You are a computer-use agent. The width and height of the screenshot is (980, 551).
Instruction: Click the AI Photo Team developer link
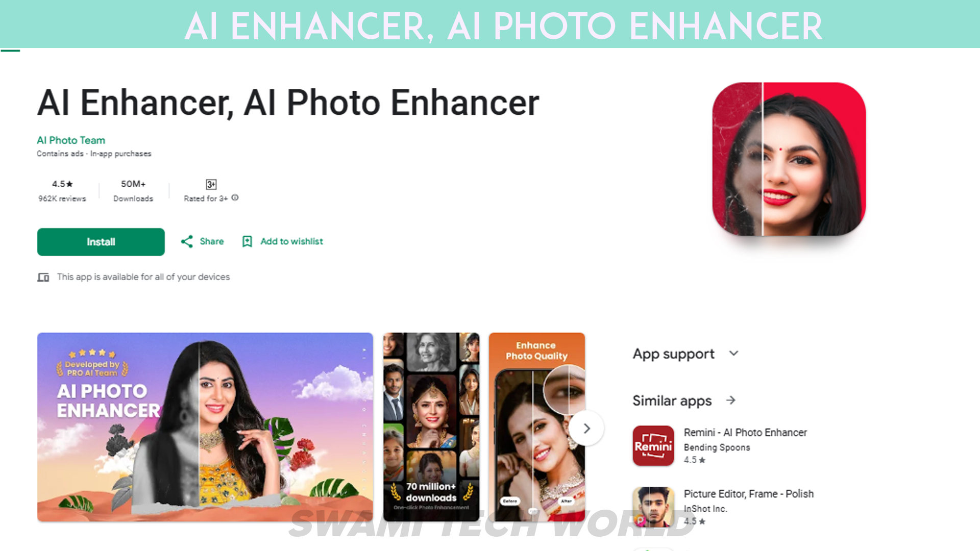point(70,140)
